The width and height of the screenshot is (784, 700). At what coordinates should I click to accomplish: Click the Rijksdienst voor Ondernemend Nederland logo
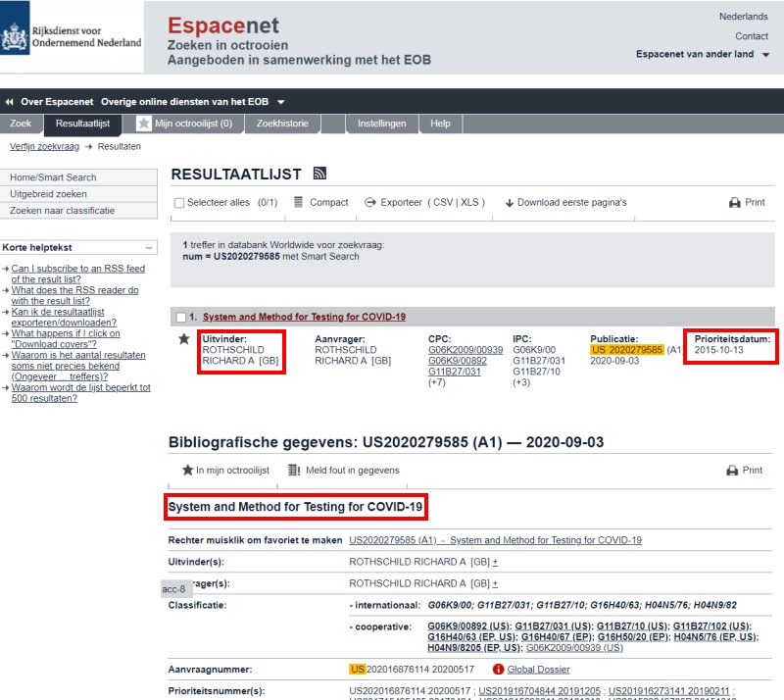click(x=72, y=37)
